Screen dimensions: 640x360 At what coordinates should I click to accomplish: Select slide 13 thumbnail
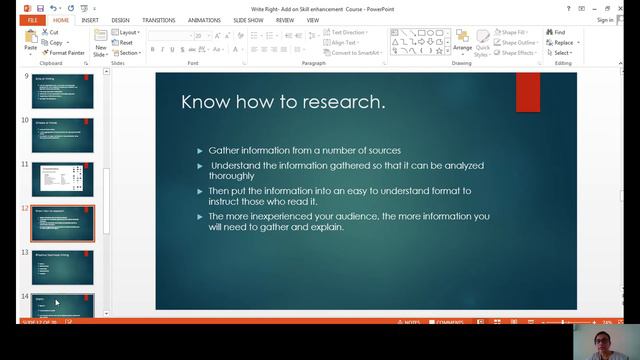click(x=62, y=267)
